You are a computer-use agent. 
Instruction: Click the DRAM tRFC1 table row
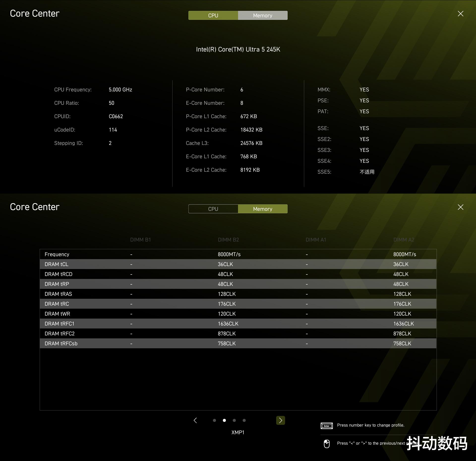(238, 324)
